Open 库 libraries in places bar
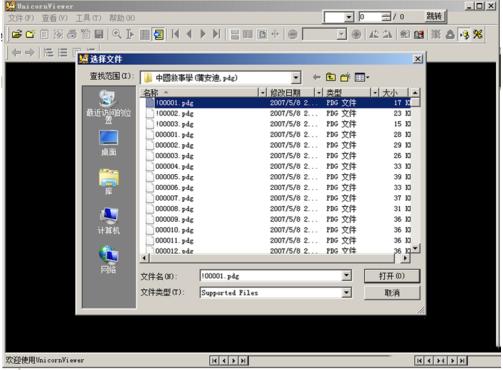 pos(108,182)
